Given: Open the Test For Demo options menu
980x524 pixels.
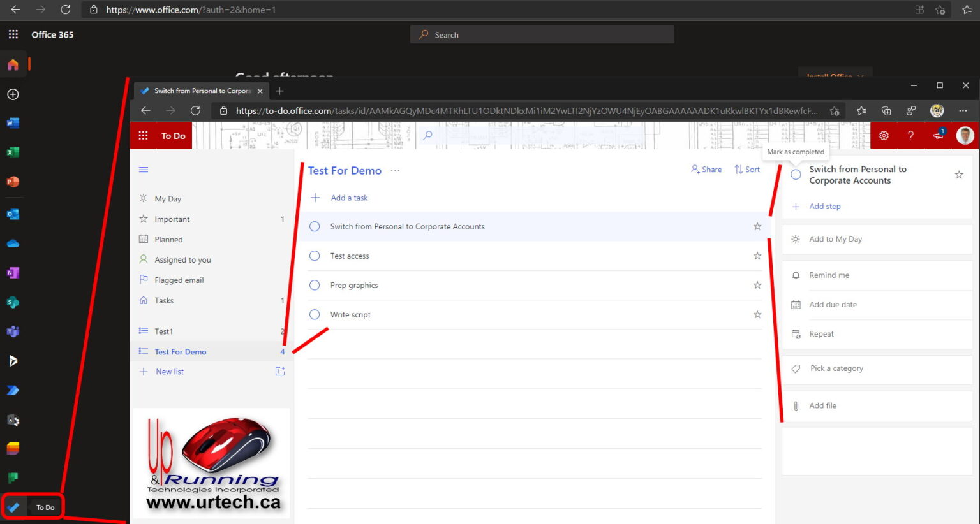Looking at the screenshot, I should pyautogui.click(x=395, y=171).
